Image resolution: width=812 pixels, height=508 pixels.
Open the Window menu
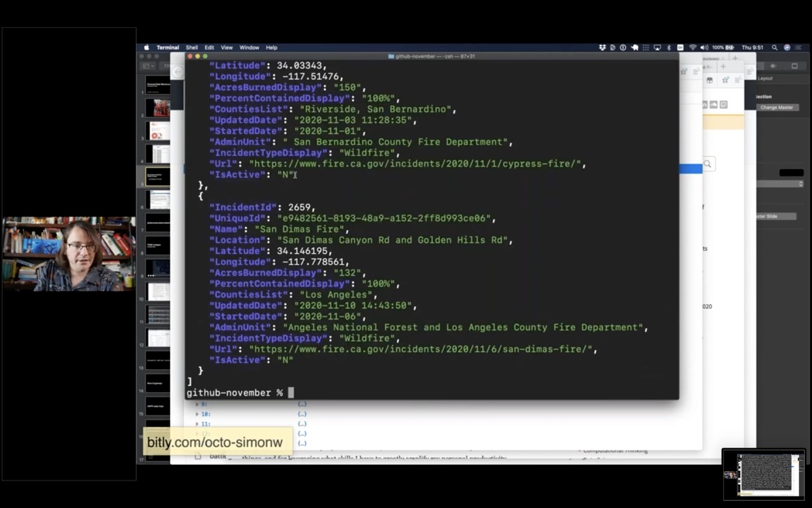click(249, 47)
